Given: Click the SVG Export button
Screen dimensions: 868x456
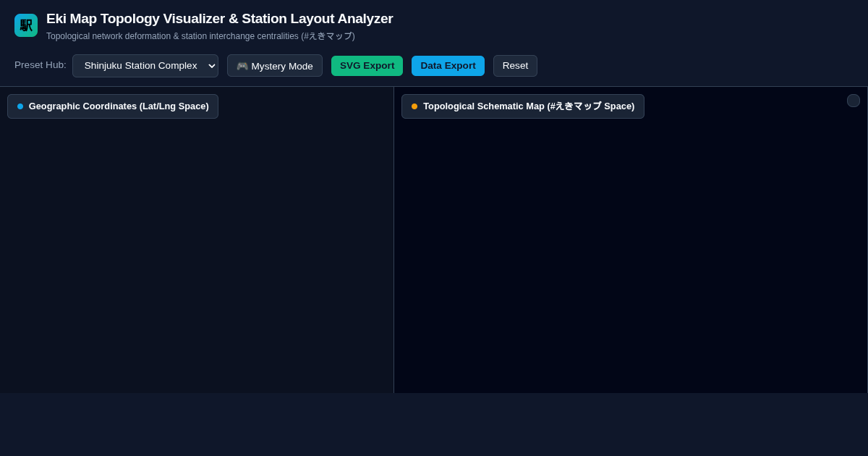Looking at the screenshot, I should [x=367, y=66].
